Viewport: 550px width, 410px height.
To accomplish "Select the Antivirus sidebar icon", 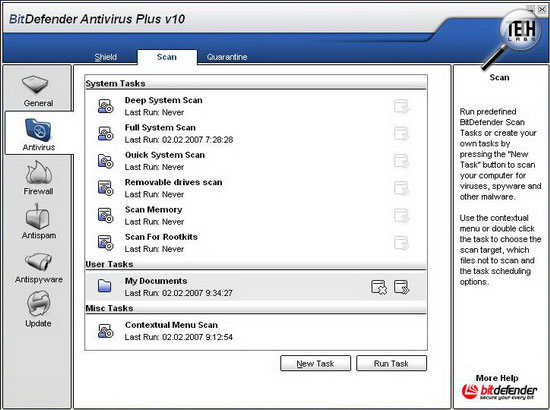I will coord(38,130).
